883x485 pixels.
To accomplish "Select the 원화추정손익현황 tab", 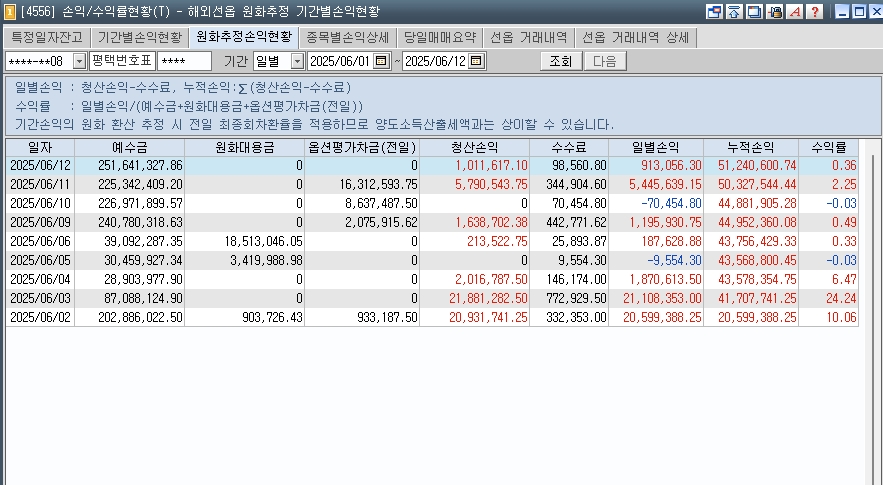I will [x=244, y=37].
